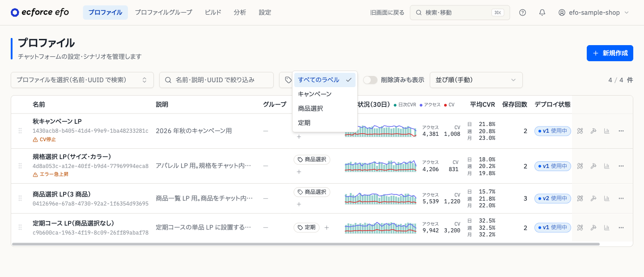The width and height of the screenshot is (644, 277).
Task: Click the table horizontal scrollbar
Action: click(305, 244)
